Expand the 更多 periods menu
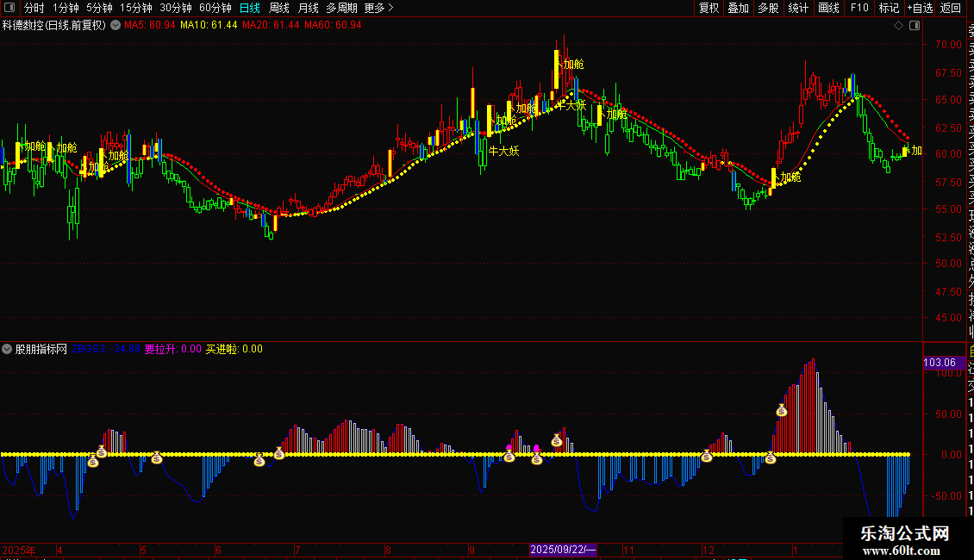The height and width of the screenshot is (560, 974). click(x=379, y=8)
